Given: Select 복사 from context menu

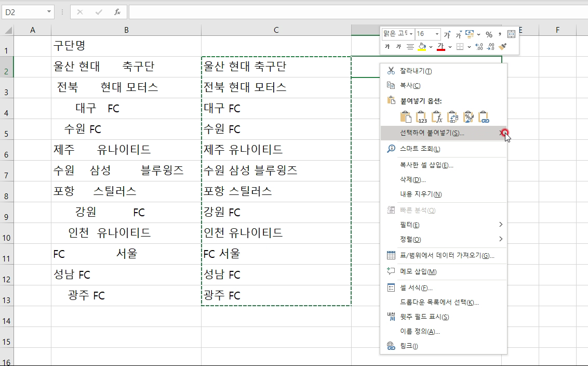Looking at the screenshot, I should pos(444,86).
